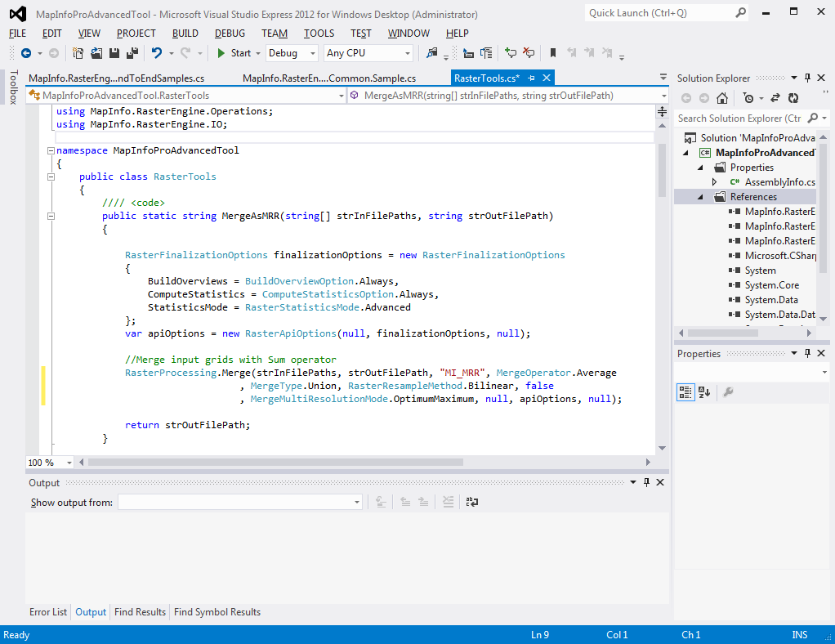Open the MapInfoProAdvancedTool.RasterTools class dropdown
835x644 pixels.
tap(341, 96)
